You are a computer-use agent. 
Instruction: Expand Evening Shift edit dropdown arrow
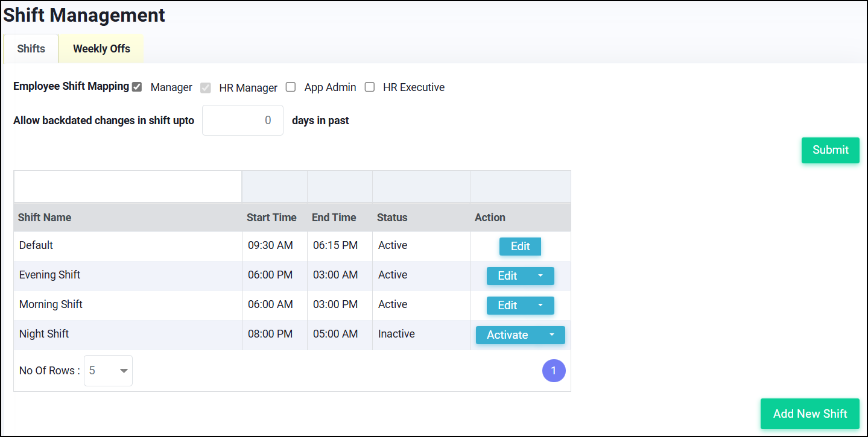pos(540,276)
